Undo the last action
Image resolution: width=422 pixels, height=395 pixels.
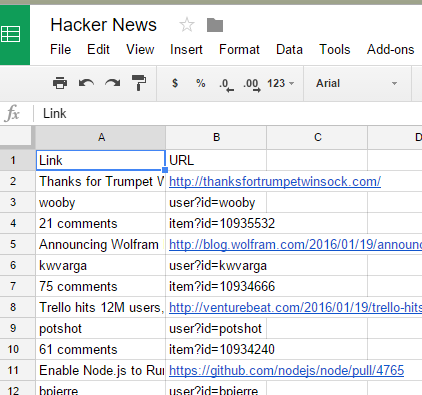(x=86, y=83)
